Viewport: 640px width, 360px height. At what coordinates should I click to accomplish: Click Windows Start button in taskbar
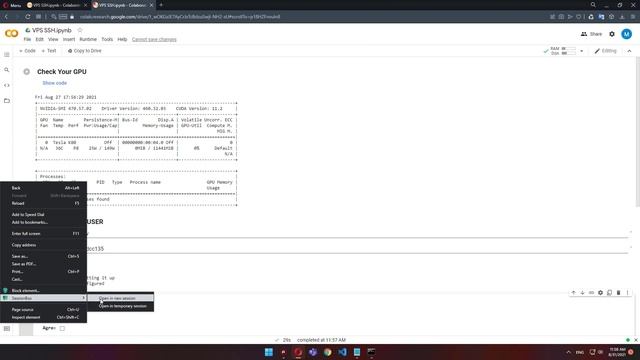[269, 352]
